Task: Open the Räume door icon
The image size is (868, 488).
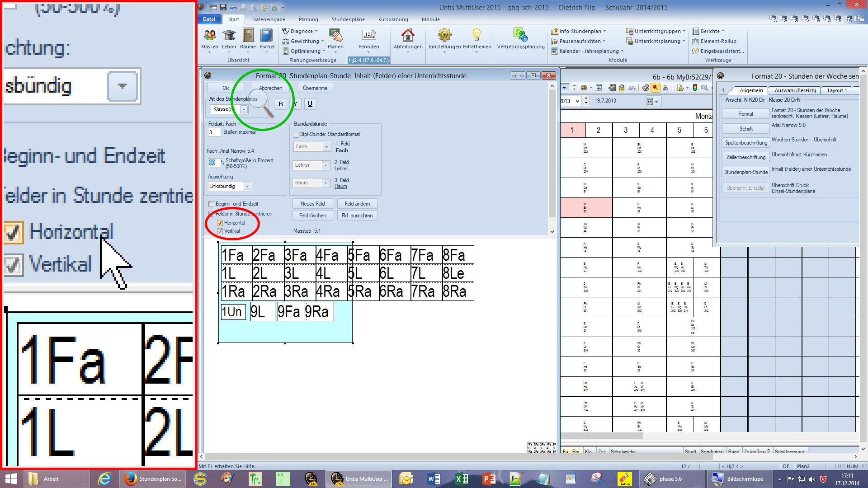Action: coord(248,35)
